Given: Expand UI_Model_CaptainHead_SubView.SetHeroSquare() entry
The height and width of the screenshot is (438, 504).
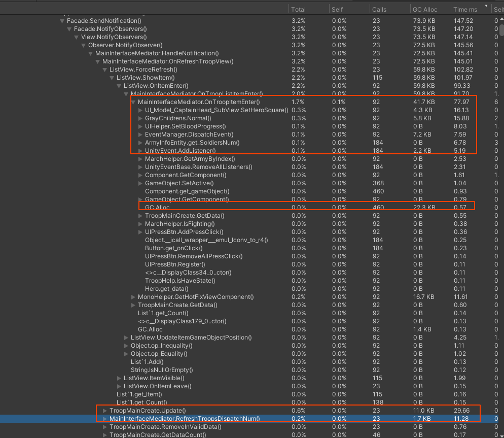Looking at the screenshot, I should click(x=140, y=110).
